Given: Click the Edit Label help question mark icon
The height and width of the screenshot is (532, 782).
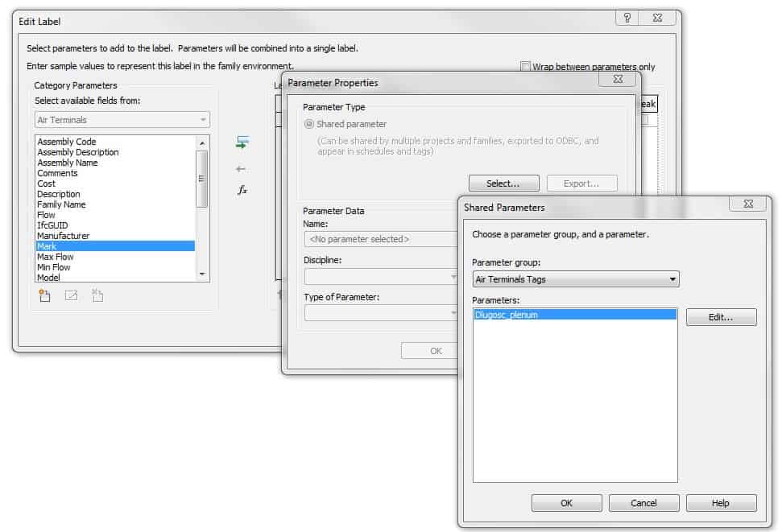Looking at the screenshot, I should click(x=627, y=19).
